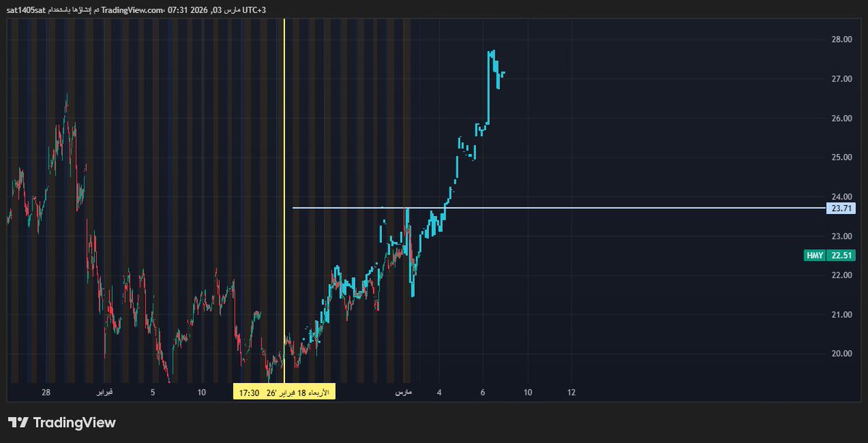This screenshot has height=443, width=868.
Task: Click the 22.00 price axis label
Action: coord(841,275)
